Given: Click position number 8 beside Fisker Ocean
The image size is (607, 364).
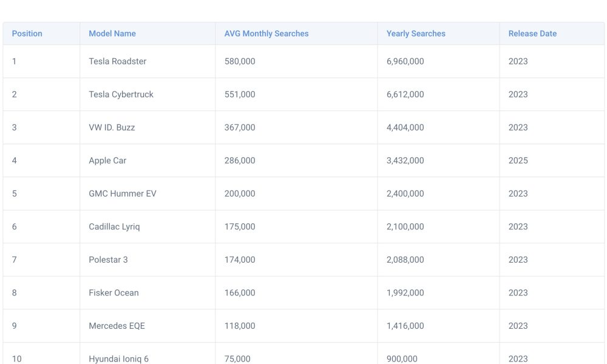Looking at the screenshot, I should pyautogui.click(x=15, y=293).
